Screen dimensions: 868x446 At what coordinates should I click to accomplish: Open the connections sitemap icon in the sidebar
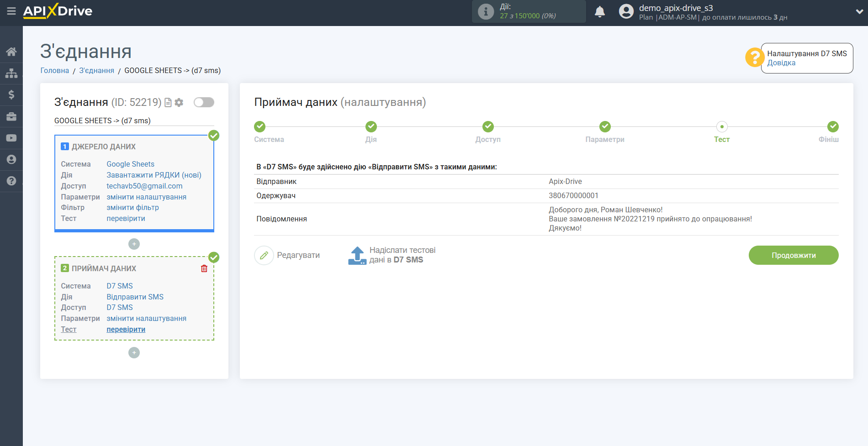point(11,73)
